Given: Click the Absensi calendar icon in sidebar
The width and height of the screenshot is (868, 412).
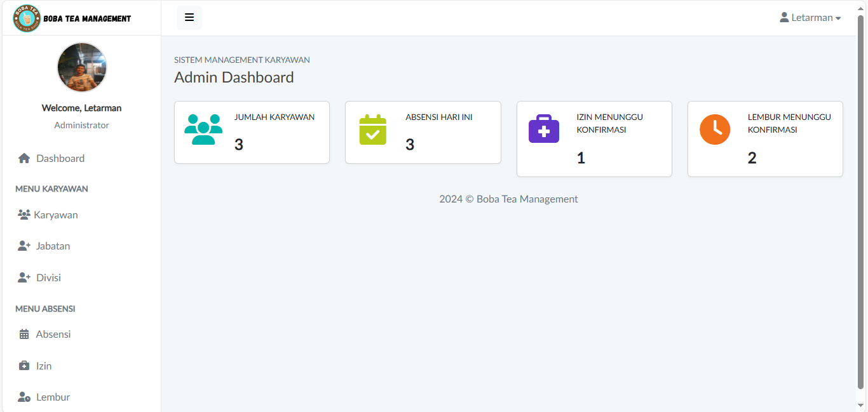Looking at the screenshot, I should pyautogui.click(x=24, y=335).
